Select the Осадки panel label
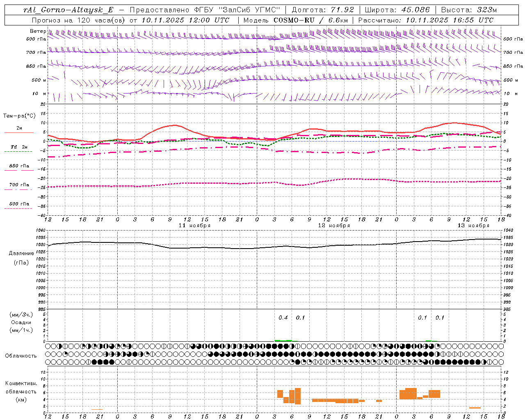This screenshot has height=420, width=525. point(21,322)
